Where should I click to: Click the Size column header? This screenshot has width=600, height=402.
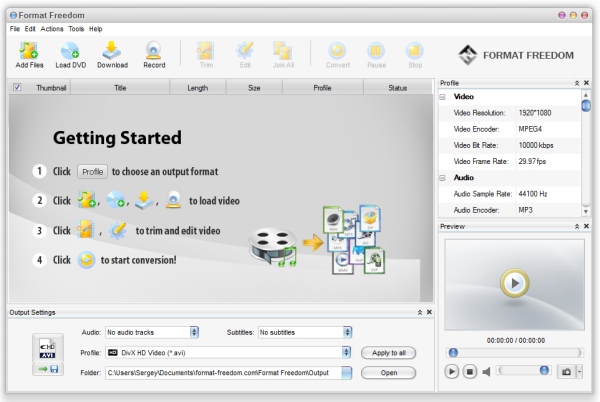[x=254, y=88]
